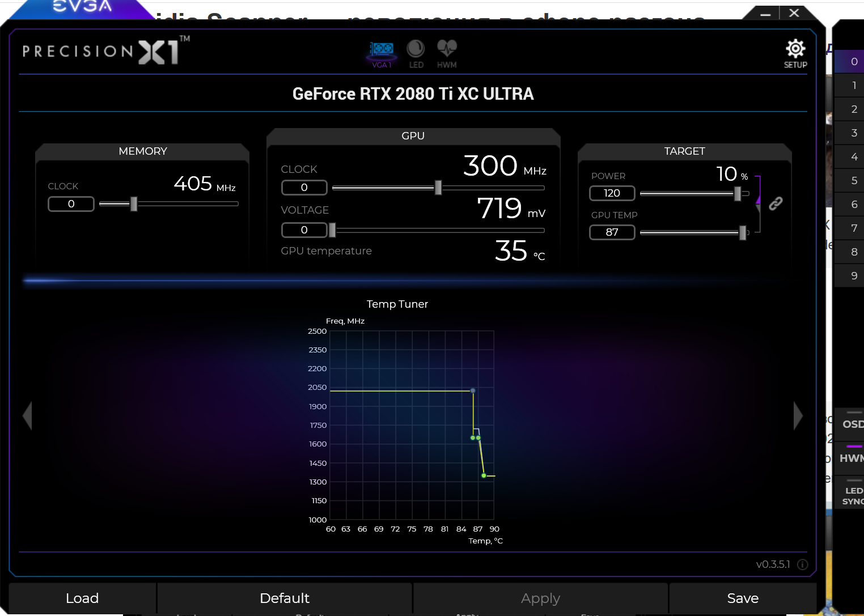Screen dimensions: 864x616
Task: Close the Precision X1 window
Action: click(x=794, y=13)
